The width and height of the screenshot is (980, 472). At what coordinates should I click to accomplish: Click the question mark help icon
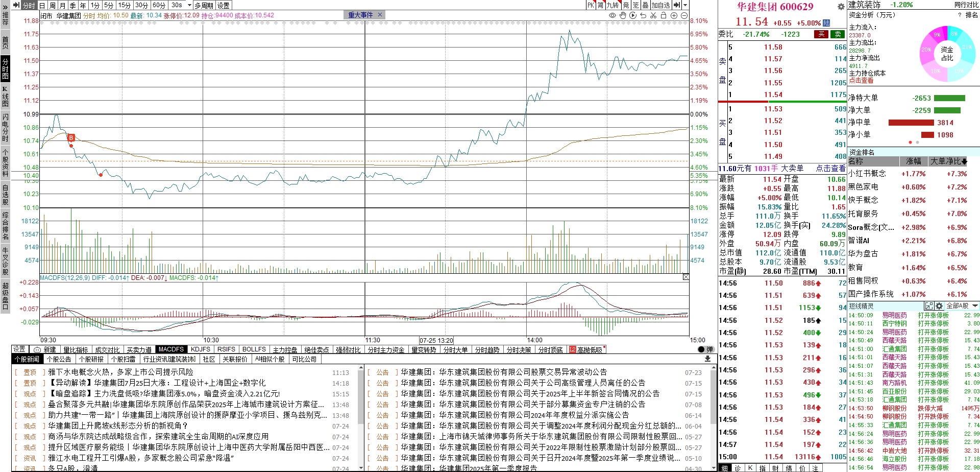click(960, 15)
